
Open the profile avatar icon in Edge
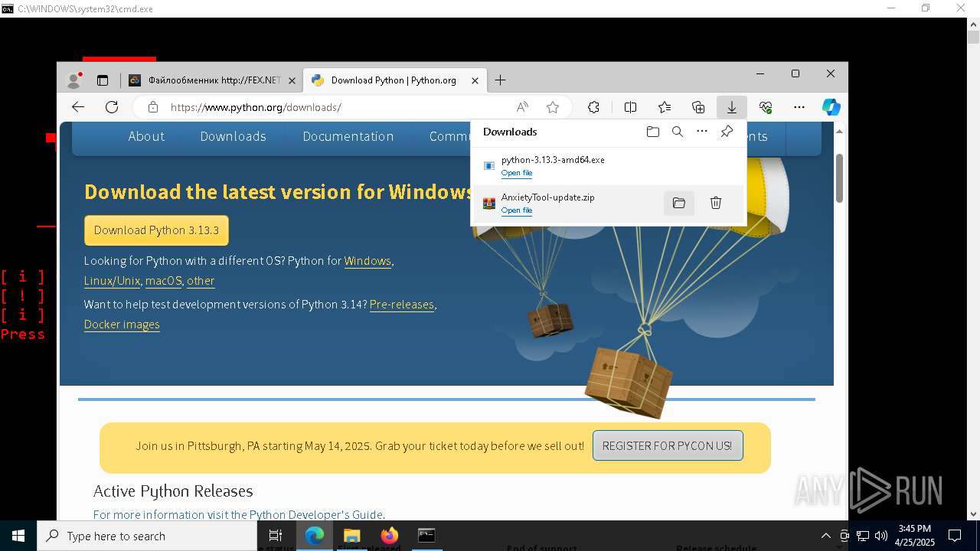point(74,80)
